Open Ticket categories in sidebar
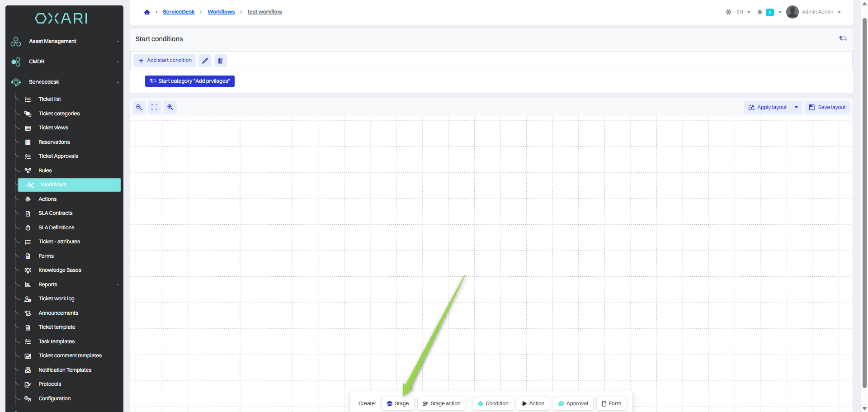 pos(59,114)
